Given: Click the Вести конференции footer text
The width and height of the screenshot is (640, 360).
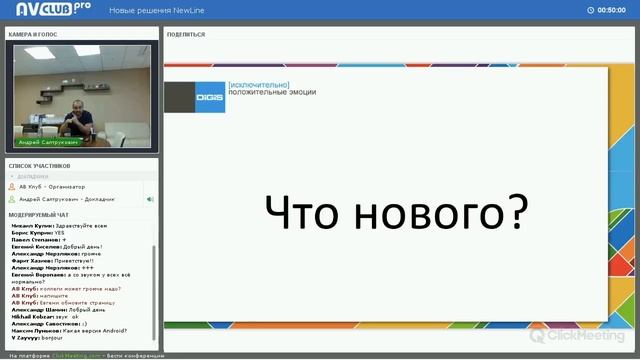Looking at the screenshot, I should (x=136, y=356).
